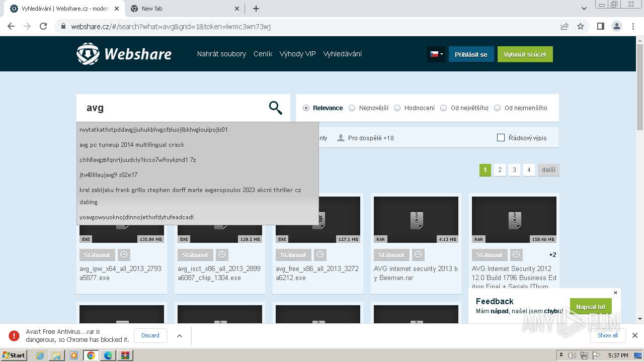Select Hodnocení sort option
The height and width of the screenshot is (362, 644).
pos(397,108)
